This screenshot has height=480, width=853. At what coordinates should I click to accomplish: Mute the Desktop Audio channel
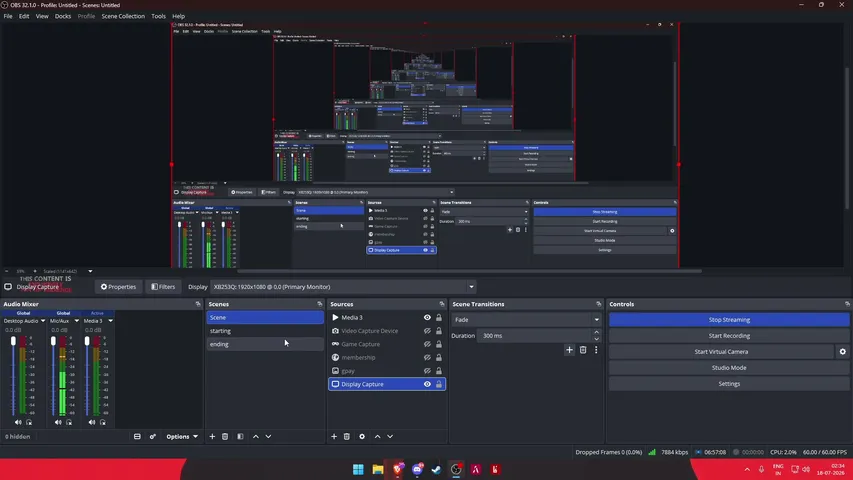coord(18,422)
